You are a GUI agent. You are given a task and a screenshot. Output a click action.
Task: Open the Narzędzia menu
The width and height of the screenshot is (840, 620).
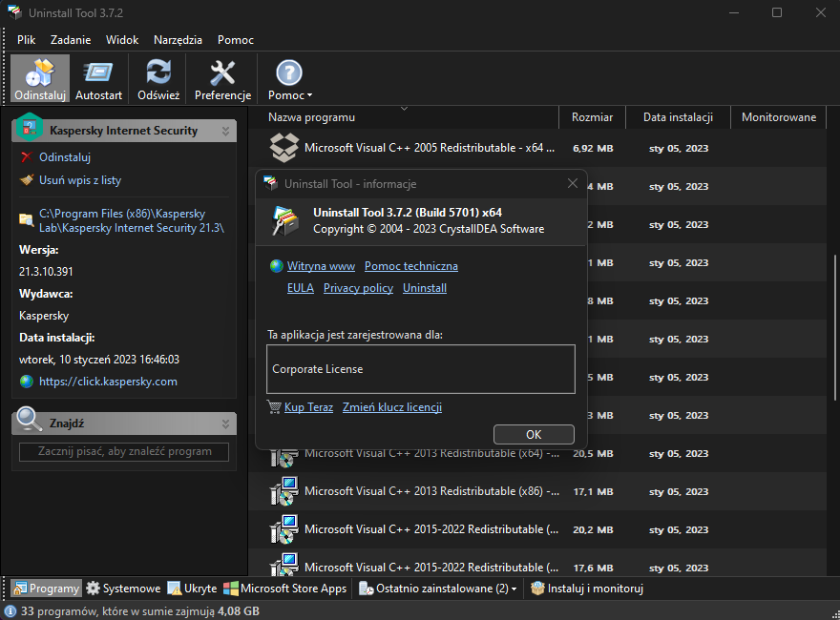tap(178, 40)
